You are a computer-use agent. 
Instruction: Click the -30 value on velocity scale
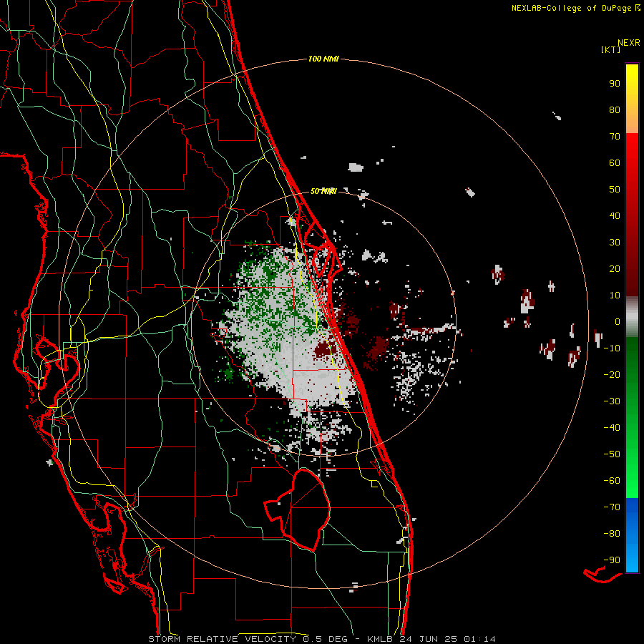click(x=612, y=401)
